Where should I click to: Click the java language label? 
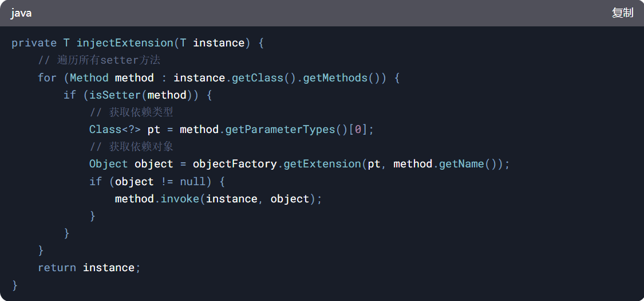(21, 13)
